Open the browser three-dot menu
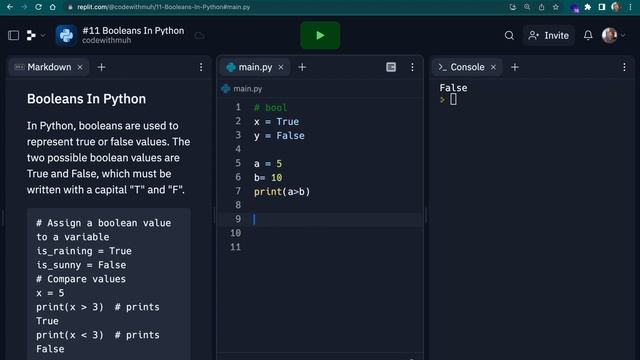 (x=630, y=7)
